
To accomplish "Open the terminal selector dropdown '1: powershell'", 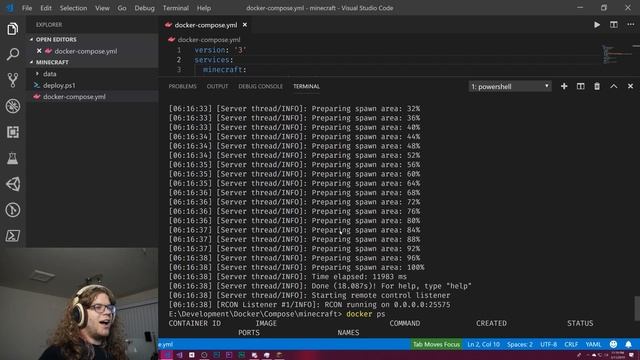I will click(x=510, y=86).
